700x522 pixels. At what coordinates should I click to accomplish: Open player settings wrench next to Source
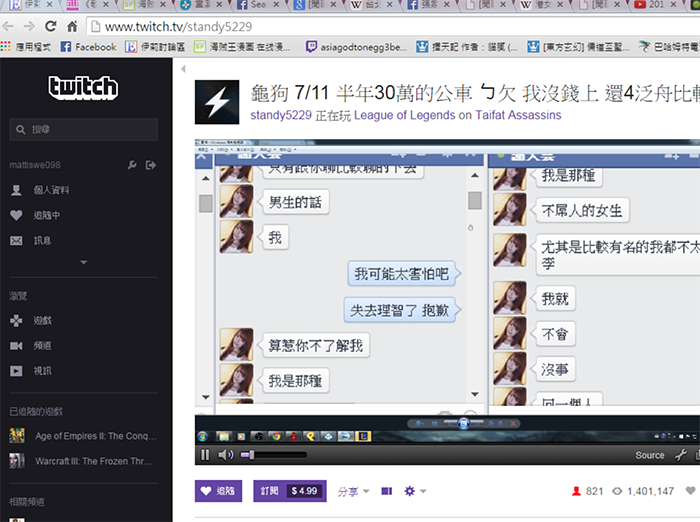click(x=680, y=455)
